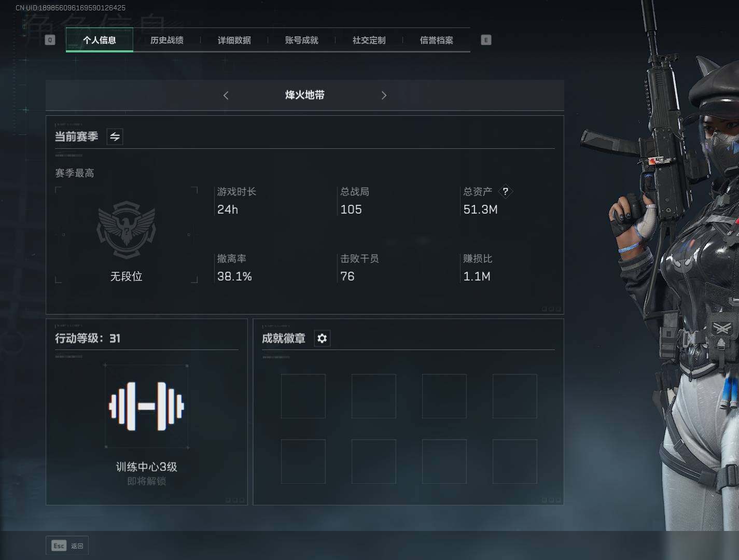Click the Esc key icon

tap(59, 545)
